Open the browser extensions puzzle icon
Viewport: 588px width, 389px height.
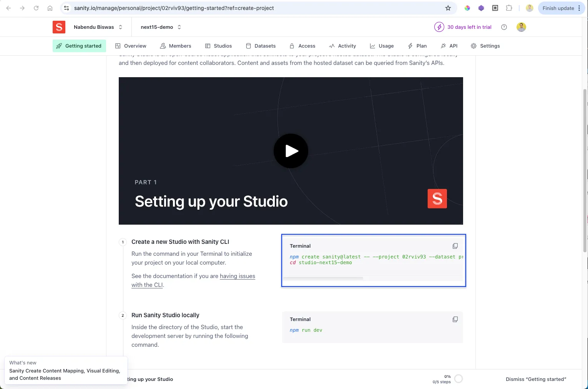509,8
